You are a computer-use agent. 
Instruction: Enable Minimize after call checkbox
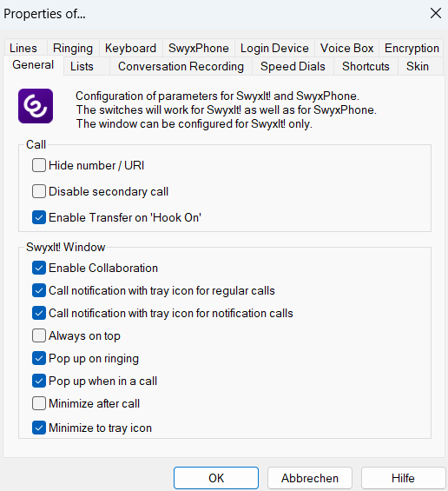39,403
